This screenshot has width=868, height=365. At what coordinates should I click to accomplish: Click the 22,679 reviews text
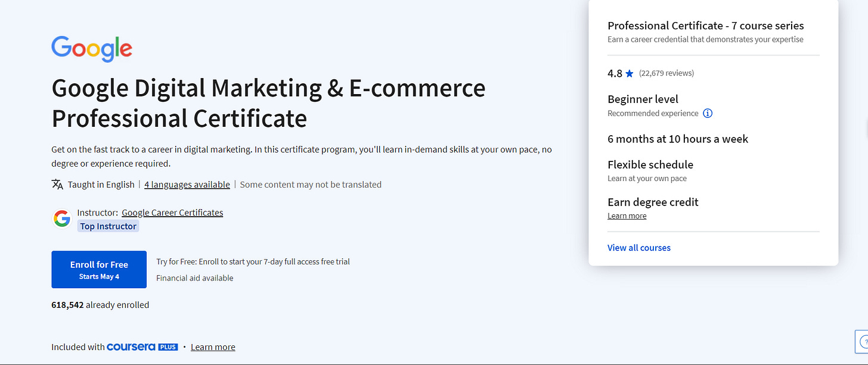666,73
